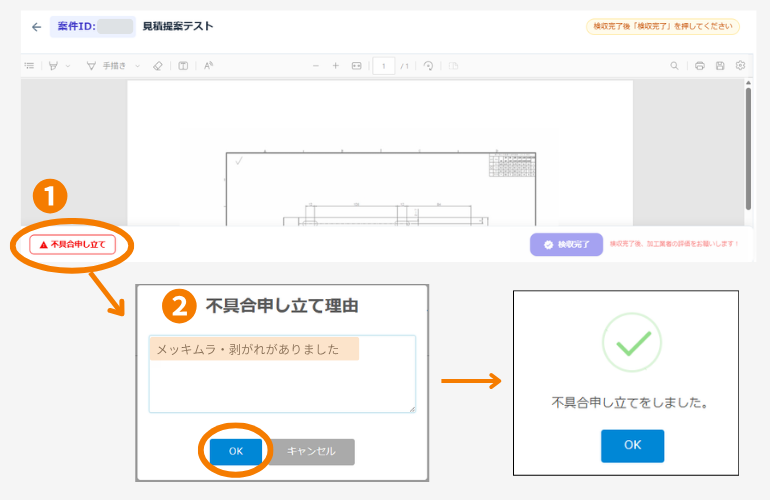
Task: Click the vertical scrollbar of viewer
Action: [748, 147]
